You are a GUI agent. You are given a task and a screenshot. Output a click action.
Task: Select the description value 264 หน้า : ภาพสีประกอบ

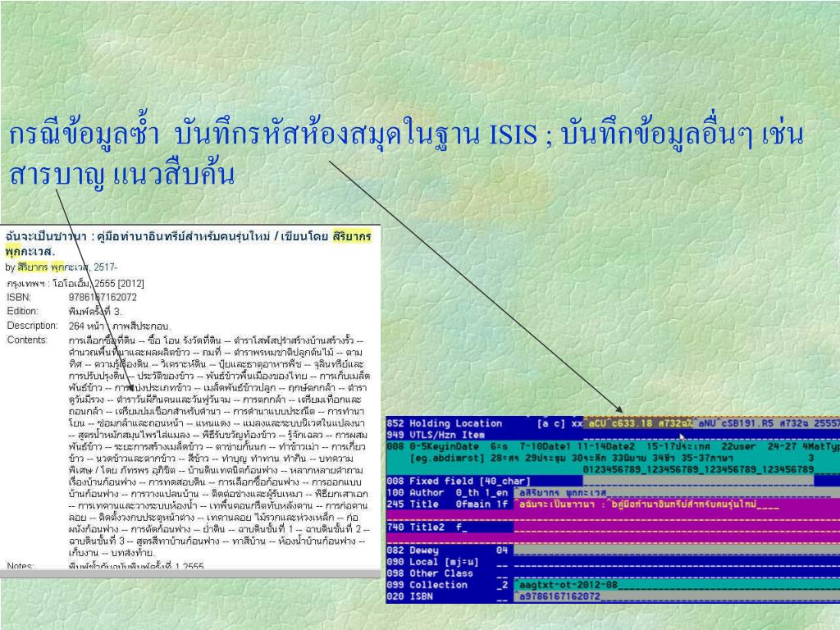click(x=120, y=326)
